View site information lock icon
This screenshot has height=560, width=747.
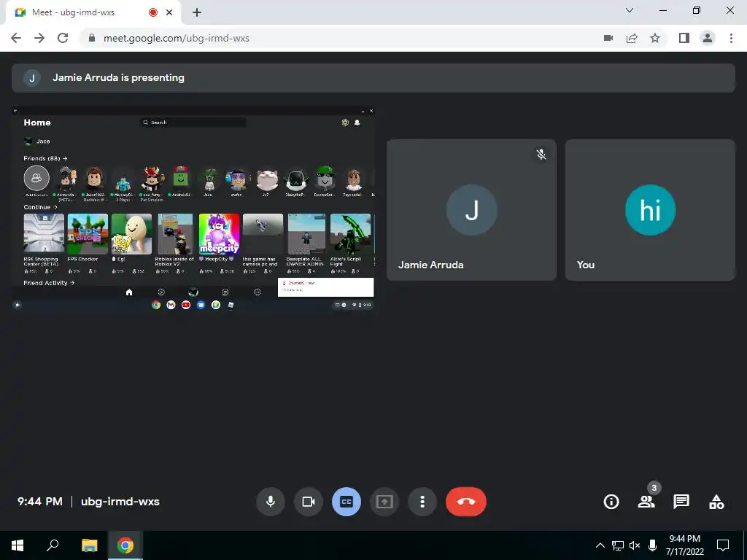coord(92,38)
